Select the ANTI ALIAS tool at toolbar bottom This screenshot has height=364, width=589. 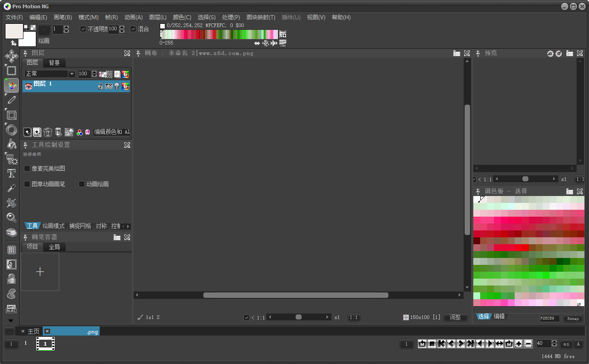point(11,308)
